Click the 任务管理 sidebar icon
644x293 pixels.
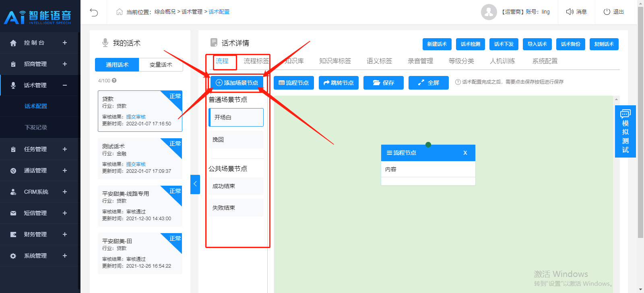pos(13,149)
